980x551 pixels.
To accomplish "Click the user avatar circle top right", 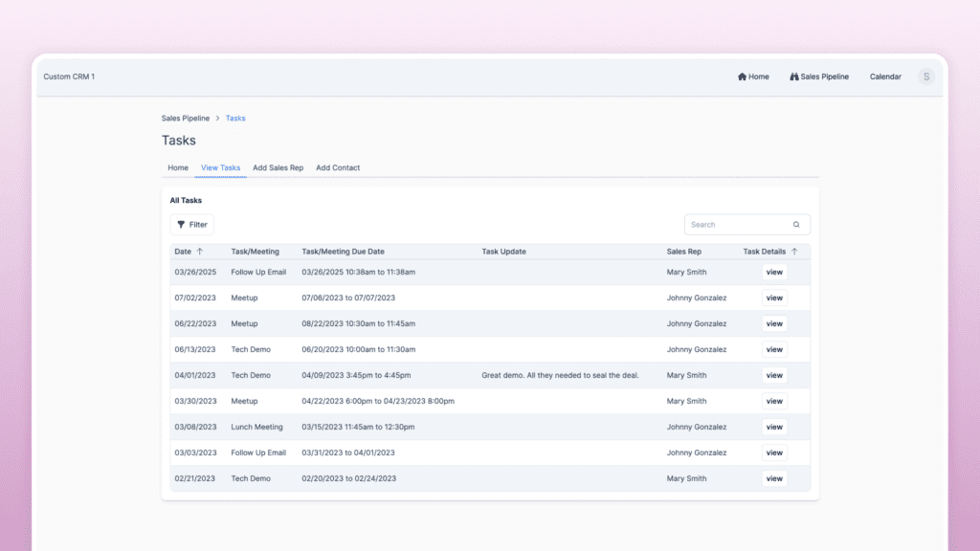I will (x=926, y=77).
